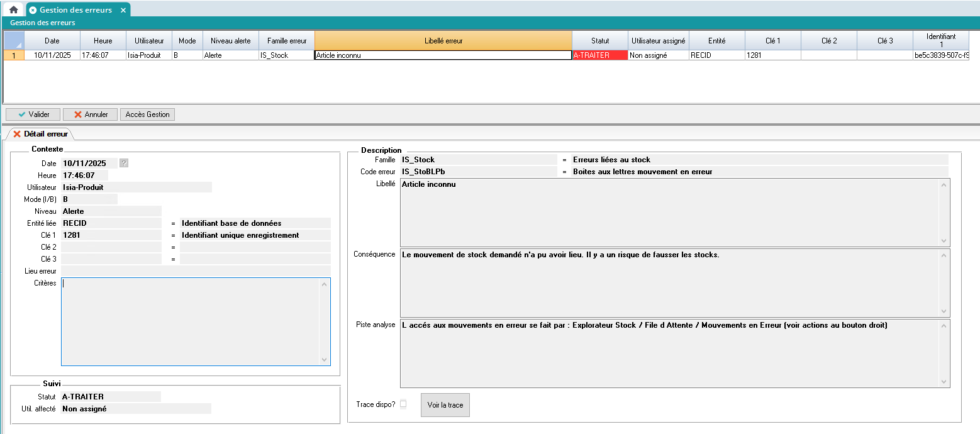
Task: Switch to the Gestion des erreurs tab
Action: 75,10
